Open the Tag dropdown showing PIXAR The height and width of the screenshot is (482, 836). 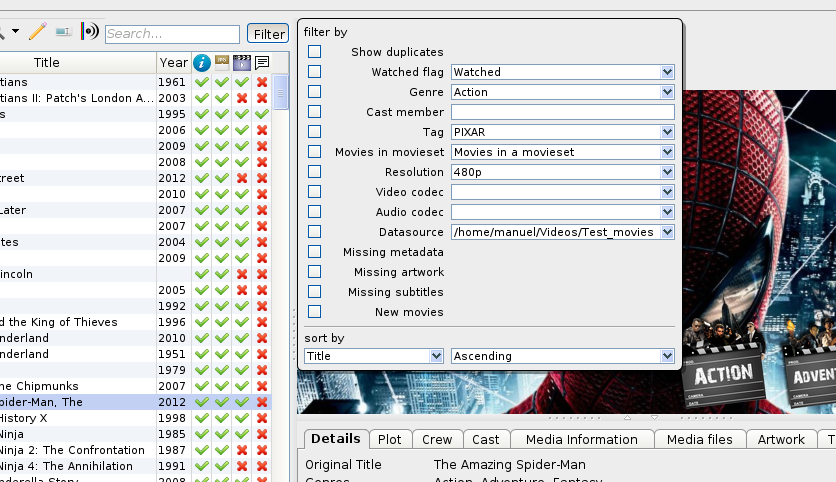(562, 132)
